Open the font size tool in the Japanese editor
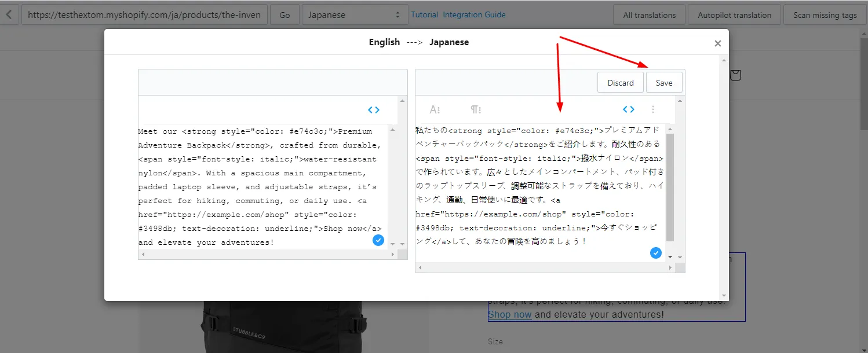This screenshot has width=868, height=353. [435, 109]
